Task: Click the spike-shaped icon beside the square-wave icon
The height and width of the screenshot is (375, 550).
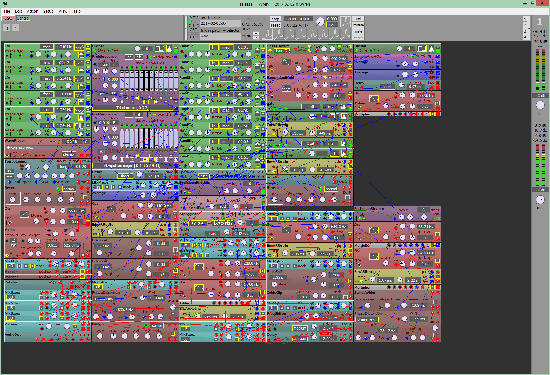Action: [x=169, y=48]
